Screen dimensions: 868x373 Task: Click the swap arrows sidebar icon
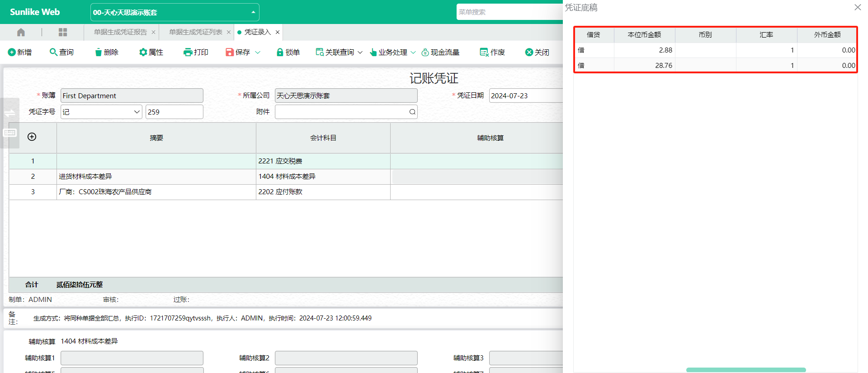pyautogui.click(x=9, y=113)
